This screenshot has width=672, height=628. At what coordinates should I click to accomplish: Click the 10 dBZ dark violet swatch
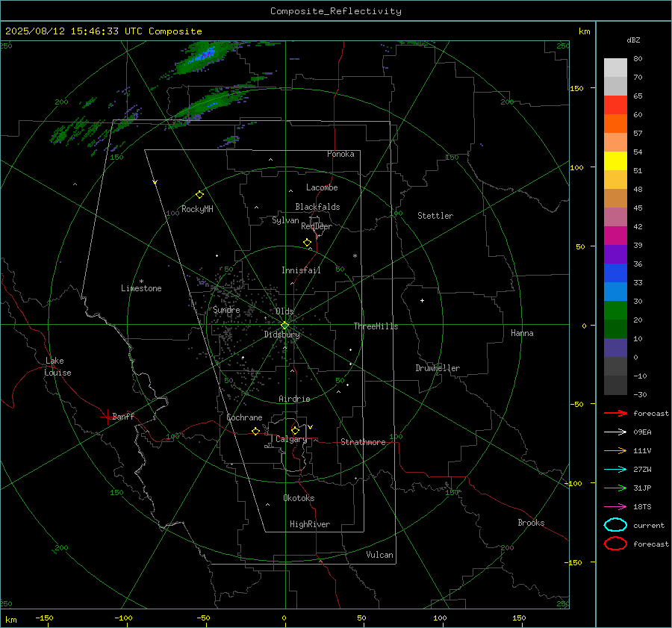tap(615, 348)
